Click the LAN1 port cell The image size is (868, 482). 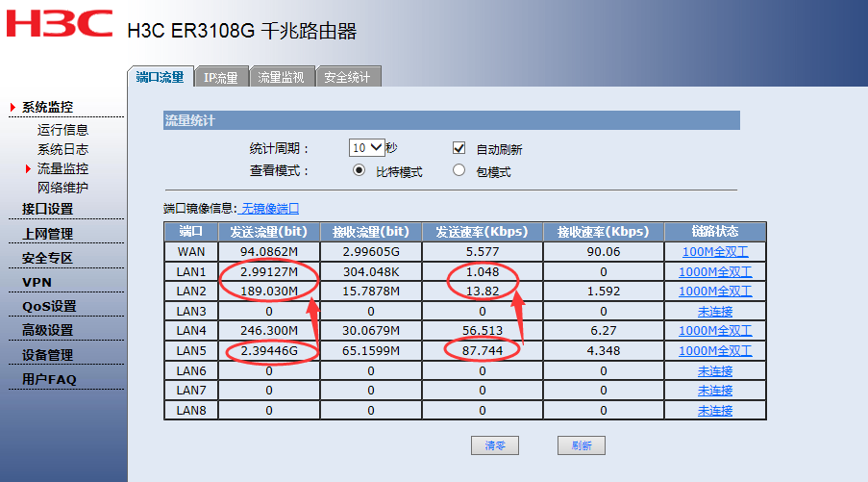tap(191, 271)
